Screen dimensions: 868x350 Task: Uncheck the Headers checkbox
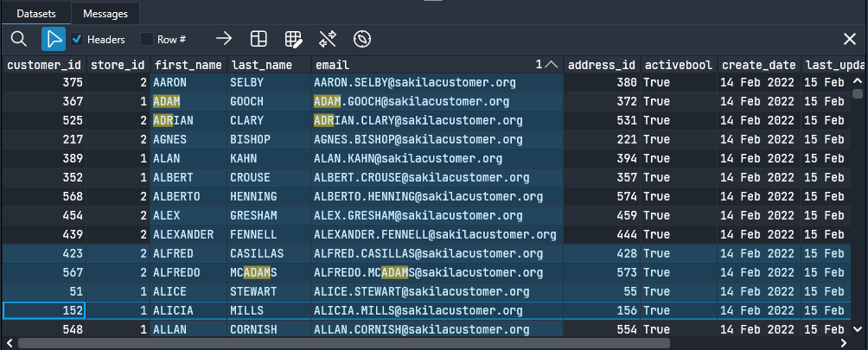(78, 39)
